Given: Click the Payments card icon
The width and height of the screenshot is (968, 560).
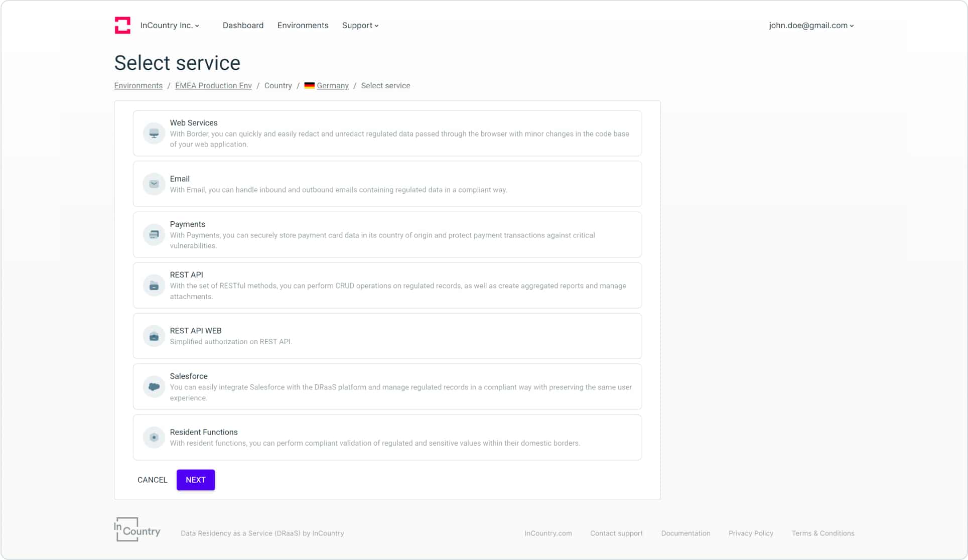Looking at the screenshot, I should point(154,234).
